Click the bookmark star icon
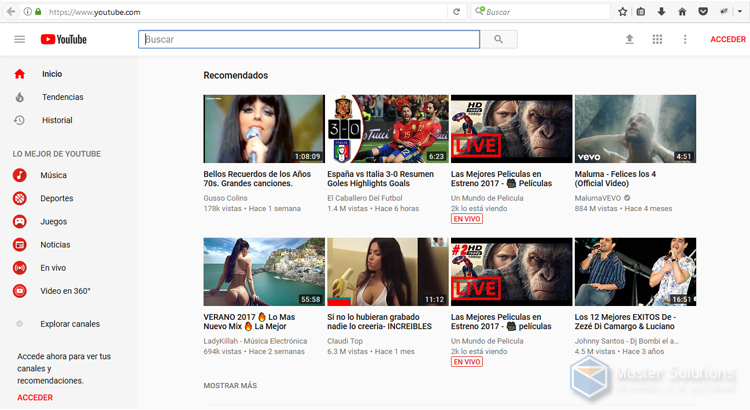750x410 pixels. [x=622, y=12]
